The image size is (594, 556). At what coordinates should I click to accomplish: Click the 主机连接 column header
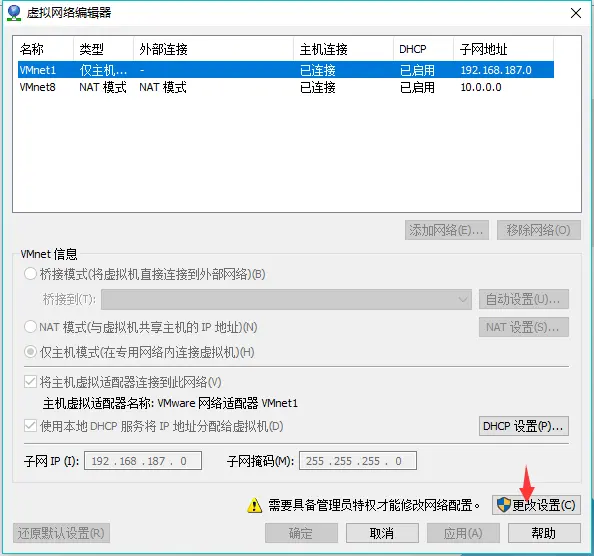coord(343,49)
